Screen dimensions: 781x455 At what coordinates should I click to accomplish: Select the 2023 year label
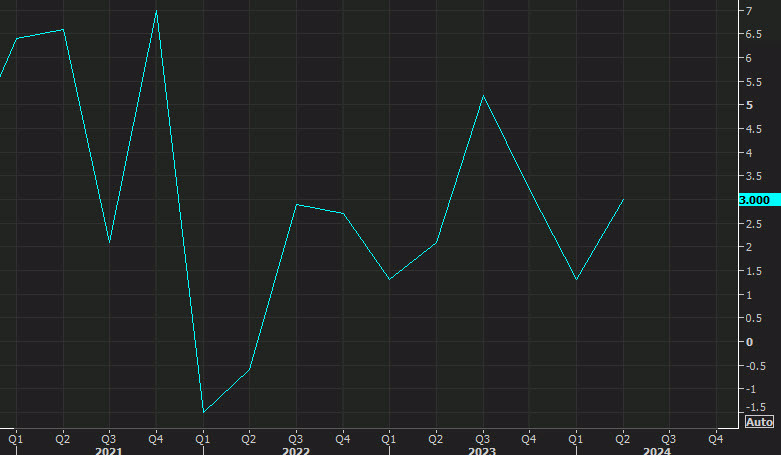click(483, 451)
